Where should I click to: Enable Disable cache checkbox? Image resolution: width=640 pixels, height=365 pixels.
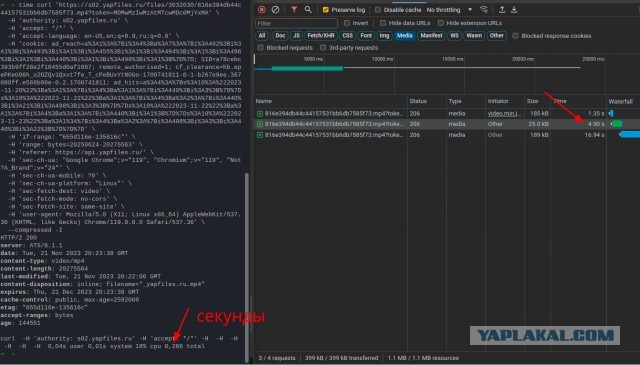(378, 10)
